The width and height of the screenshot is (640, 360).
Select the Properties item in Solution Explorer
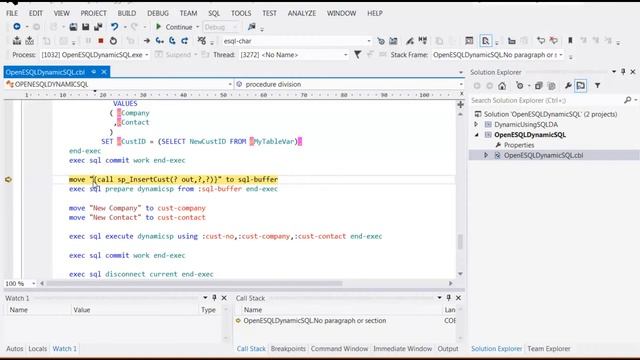tap(519, 145)
